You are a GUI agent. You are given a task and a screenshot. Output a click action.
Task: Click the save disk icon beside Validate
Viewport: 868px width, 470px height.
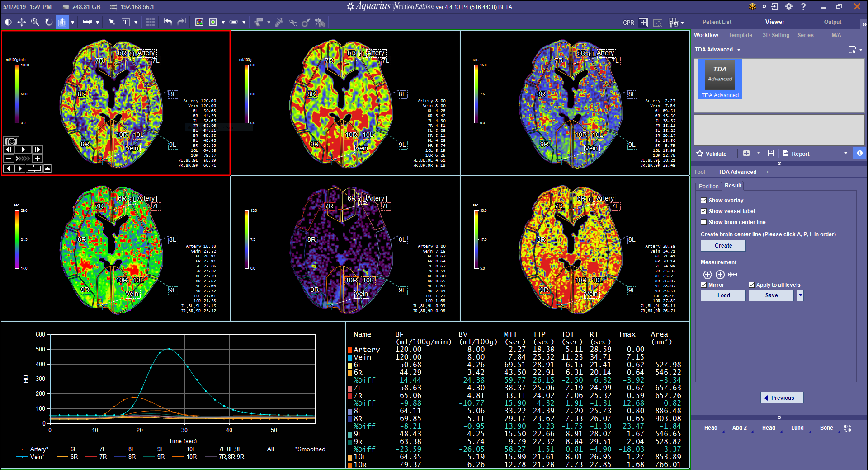[x=771, y=154]
